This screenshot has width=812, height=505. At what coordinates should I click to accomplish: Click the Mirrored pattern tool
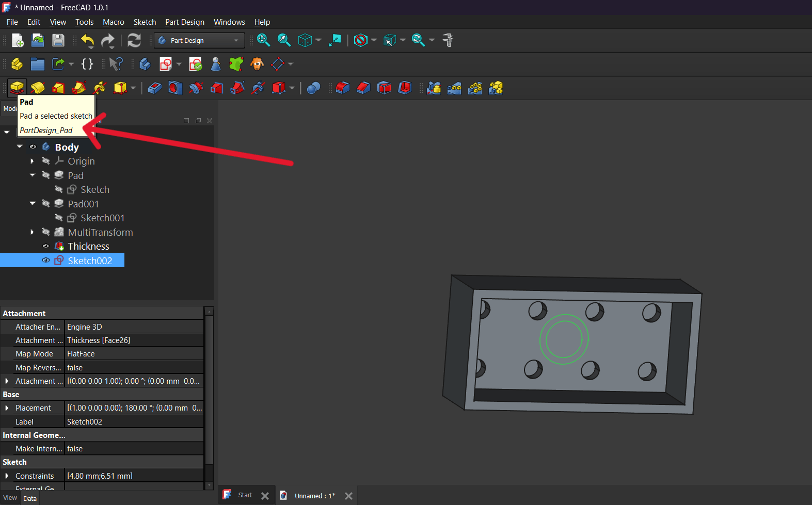pos(434,88)
